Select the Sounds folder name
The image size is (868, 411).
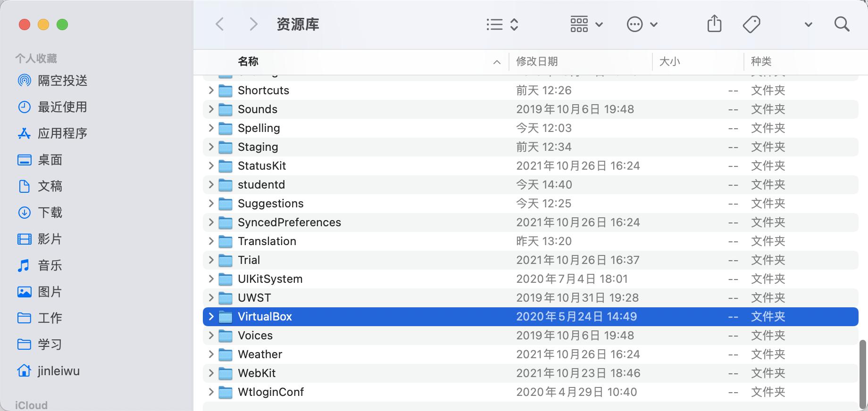pos(258,109)
